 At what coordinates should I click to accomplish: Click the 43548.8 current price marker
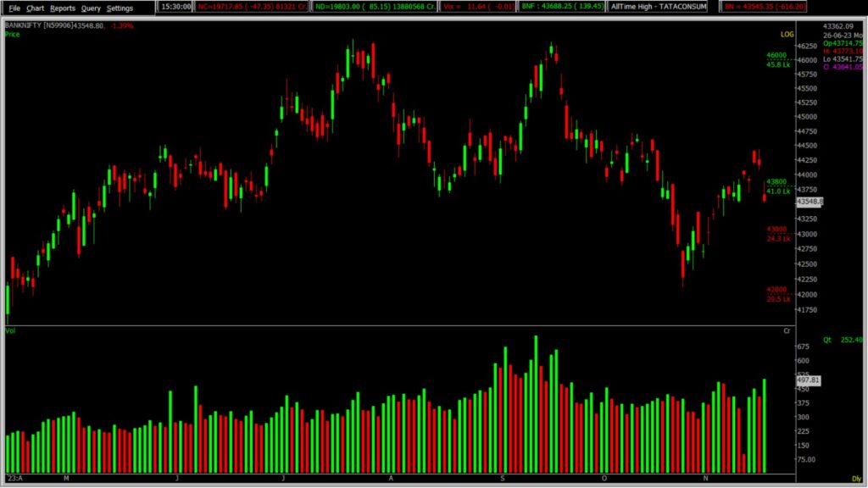pos(810,202)
